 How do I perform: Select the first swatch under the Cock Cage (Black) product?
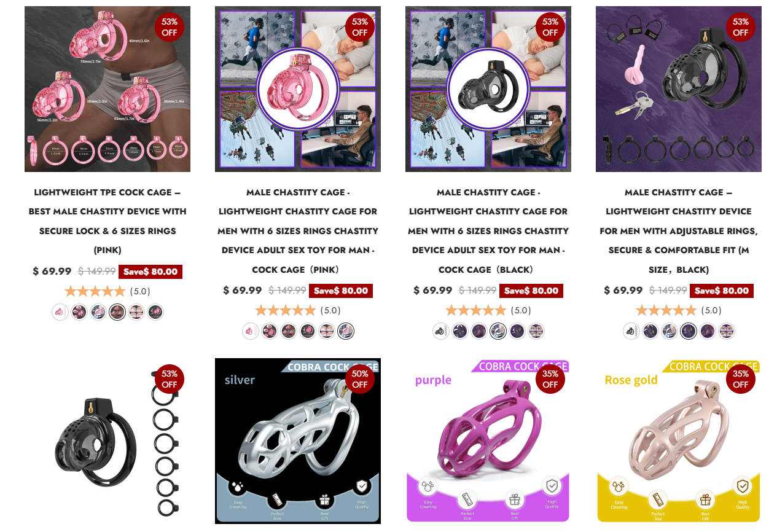[x=441, y=332]
